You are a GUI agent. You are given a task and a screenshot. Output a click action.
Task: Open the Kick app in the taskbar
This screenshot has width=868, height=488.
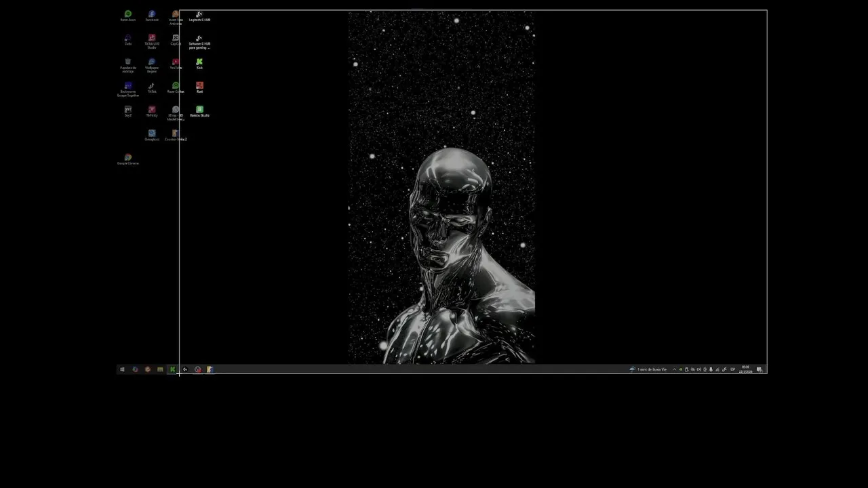click(x=172, y=369)
